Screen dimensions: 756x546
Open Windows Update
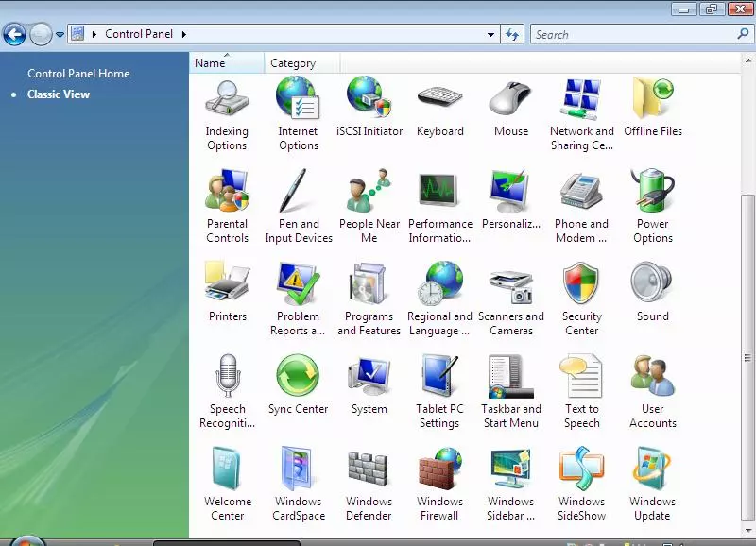[x=653, y=484]
